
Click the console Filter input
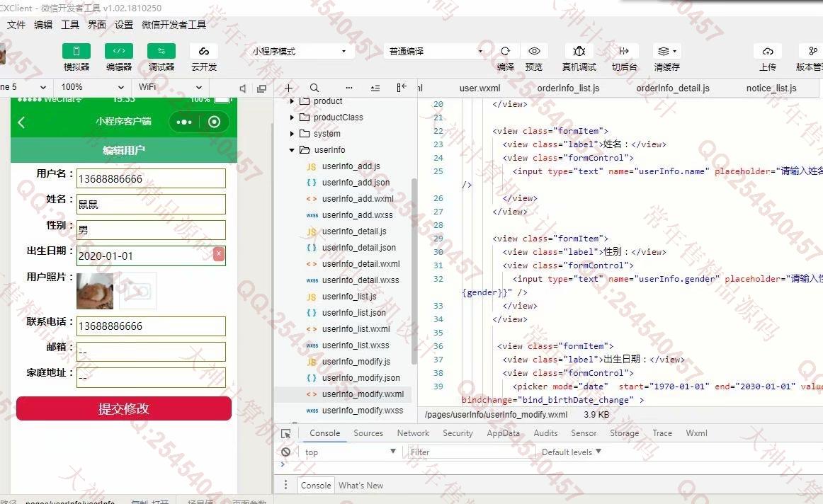click(x=471, y=452)
